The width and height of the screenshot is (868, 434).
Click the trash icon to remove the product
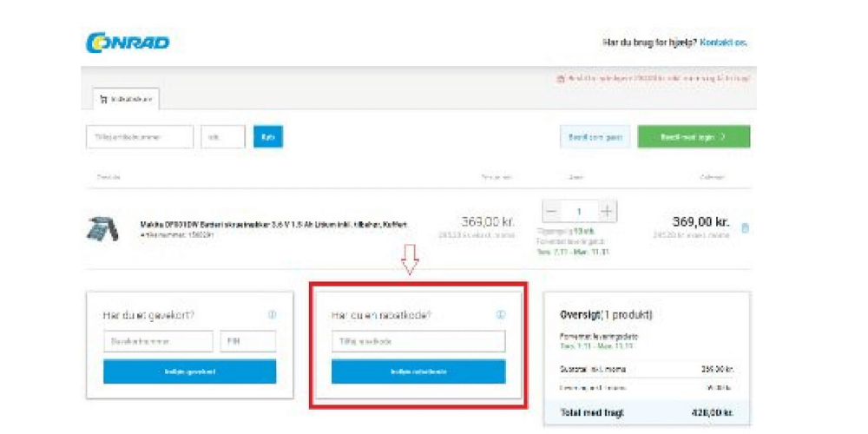(x=745, y=228)
